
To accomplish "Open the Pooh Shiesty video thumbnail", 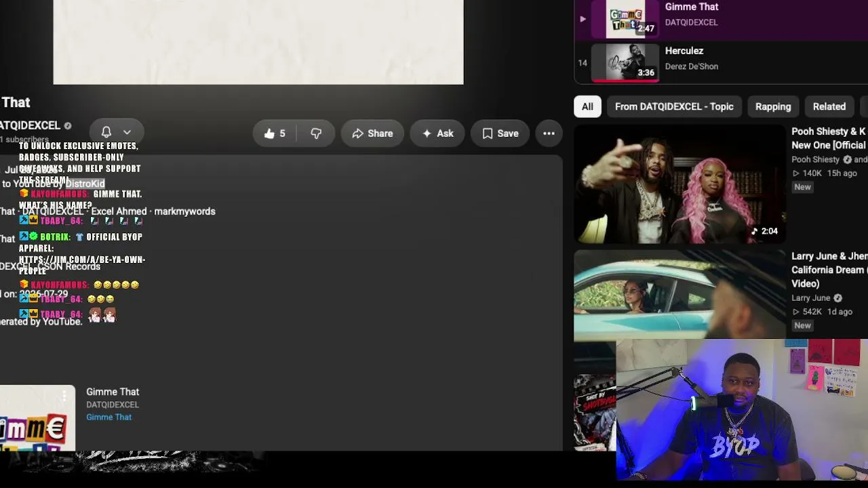I will 680,184.
